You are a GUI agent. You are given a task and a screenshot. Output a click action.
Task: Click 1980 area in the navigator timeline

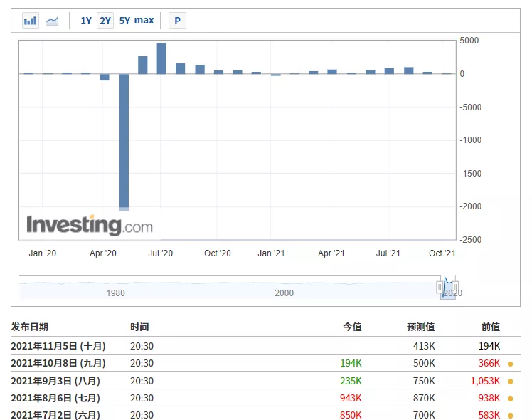115,293
